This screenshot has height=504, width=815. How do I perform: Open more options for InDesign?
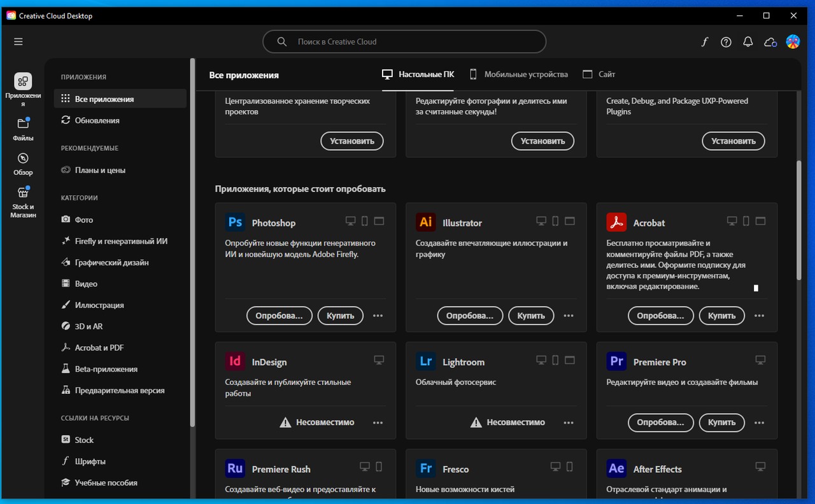pos(378,423)
